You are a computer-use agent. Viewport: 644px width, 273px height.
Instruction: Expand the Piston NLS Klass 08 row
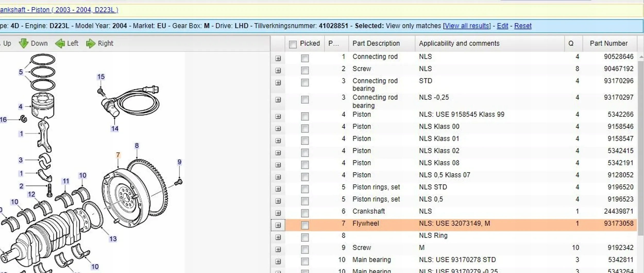[x=278, y=165]
